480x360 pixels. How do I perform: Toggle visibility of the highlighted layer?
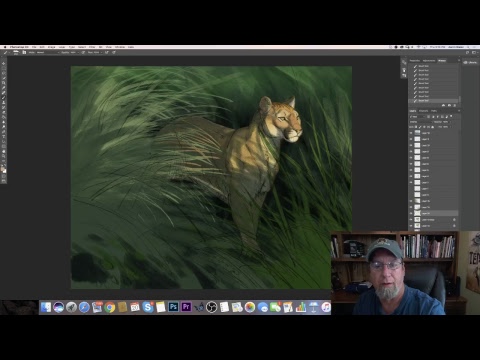point(411,213)
